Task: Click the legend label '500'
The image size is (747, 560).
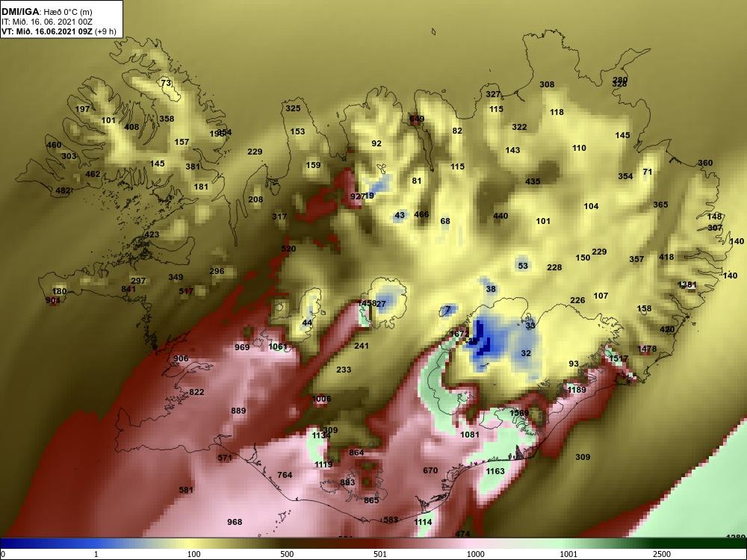Action: 287,555
